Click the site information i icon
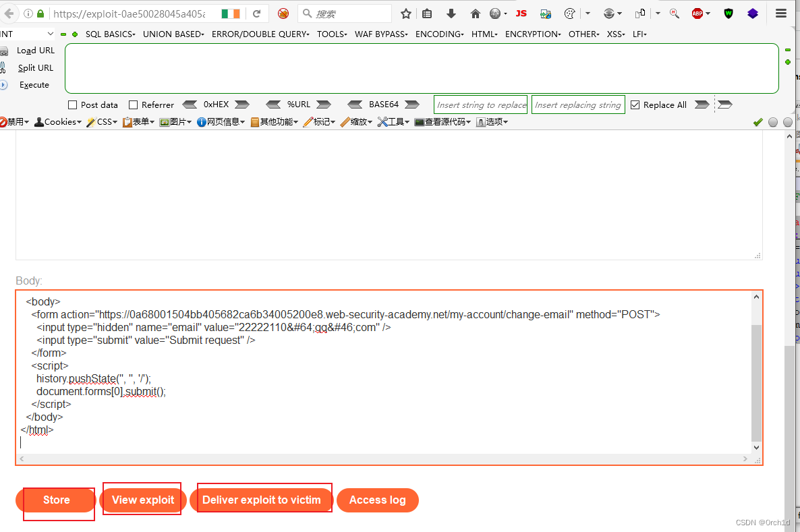This screenshot has width=800, height=532. (28, 13)
